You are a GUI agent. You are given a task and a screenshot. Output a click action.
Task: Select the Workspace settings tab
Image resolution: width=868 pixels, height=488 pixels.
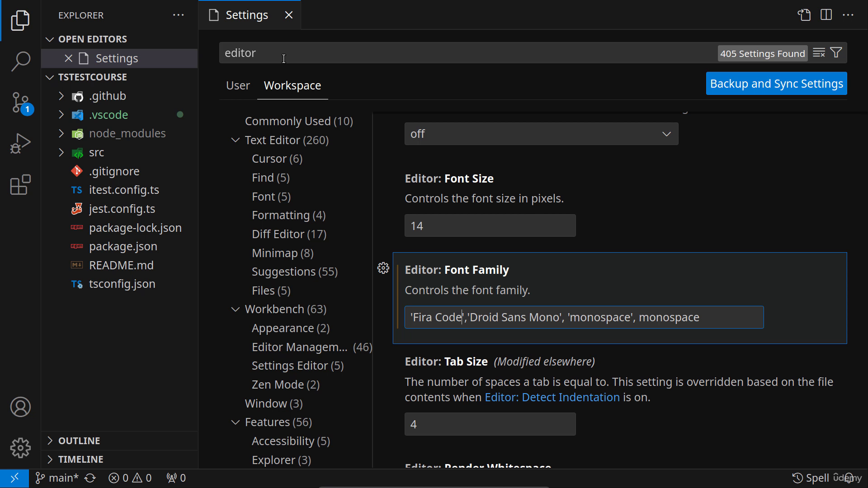292,85
